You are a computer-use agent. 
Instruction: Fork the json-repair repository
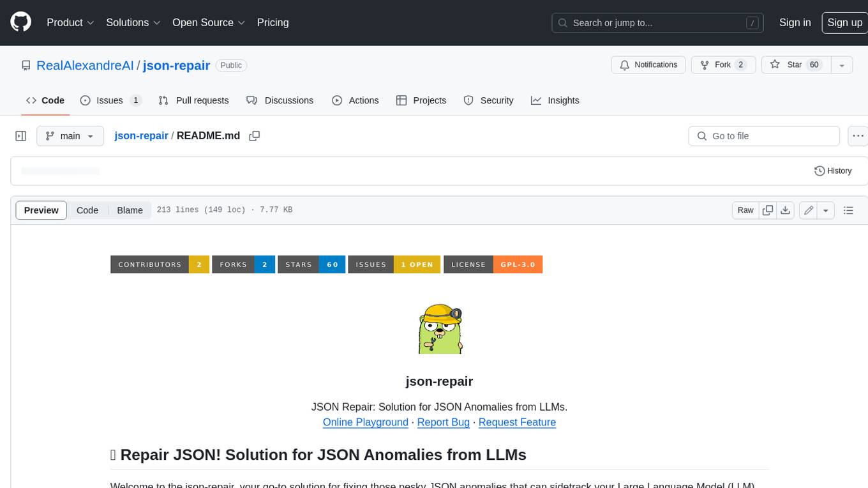pos(724,65)
